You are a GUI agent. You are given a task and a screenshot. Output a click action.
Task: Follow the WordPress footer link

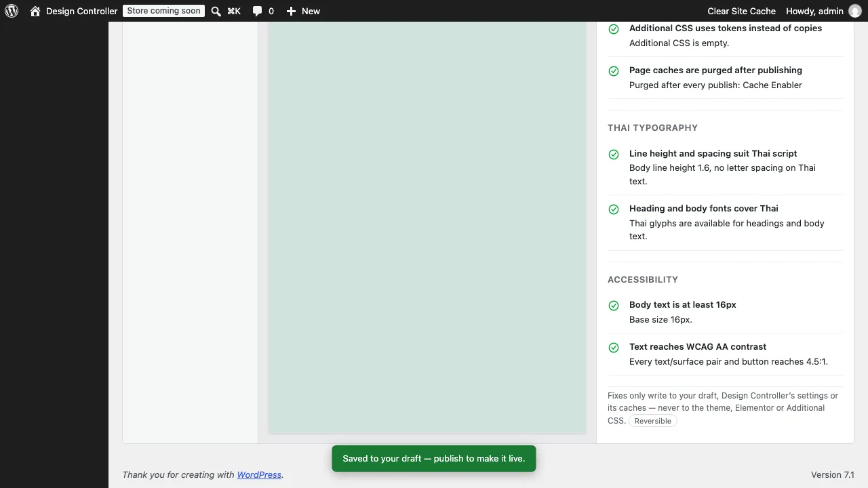(259, 475)
